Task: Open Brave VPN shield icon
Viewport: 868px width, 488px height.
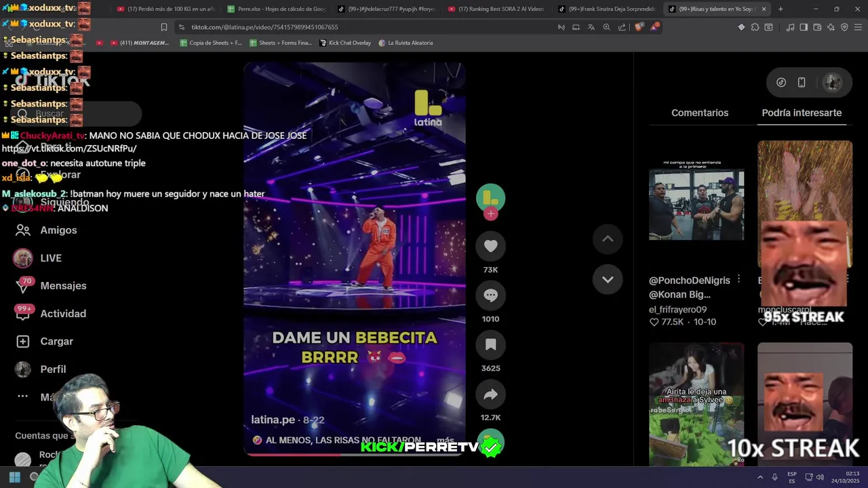Action: click(x=844, y=27)
